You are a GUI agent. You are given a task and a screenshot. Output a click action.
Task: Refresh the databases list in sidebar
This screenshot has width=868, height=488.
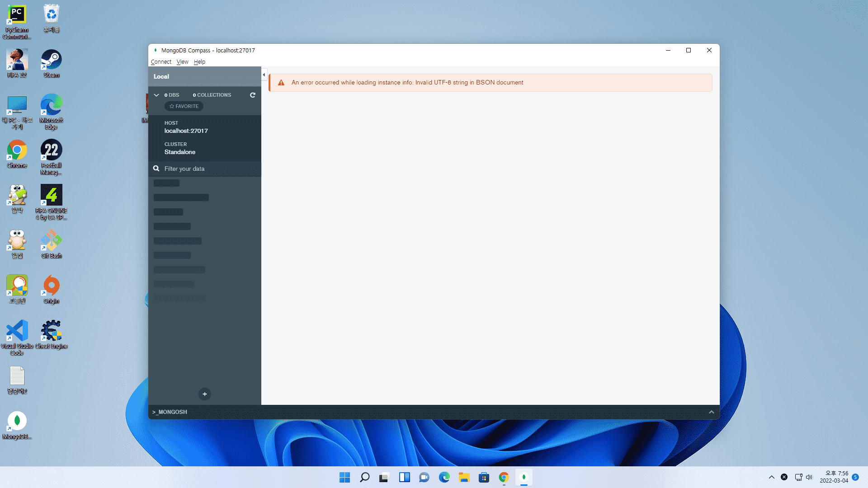tap(253, 95)
